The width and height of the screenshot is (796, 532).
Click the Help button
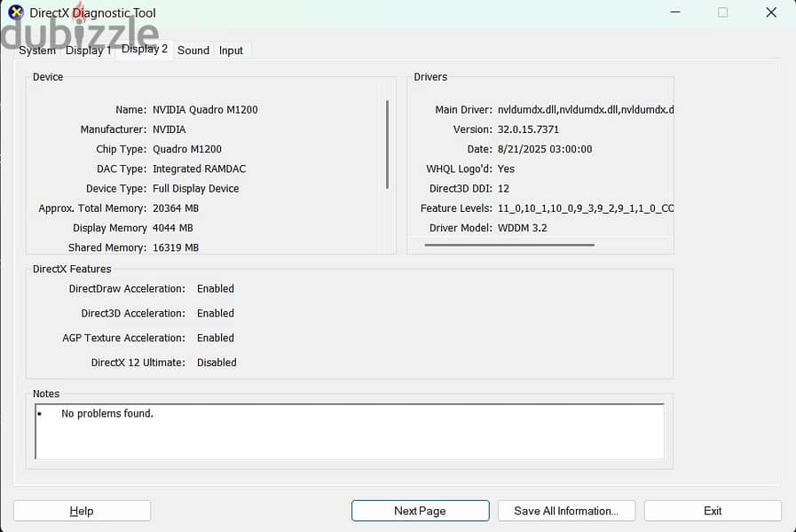coord(82,511)
